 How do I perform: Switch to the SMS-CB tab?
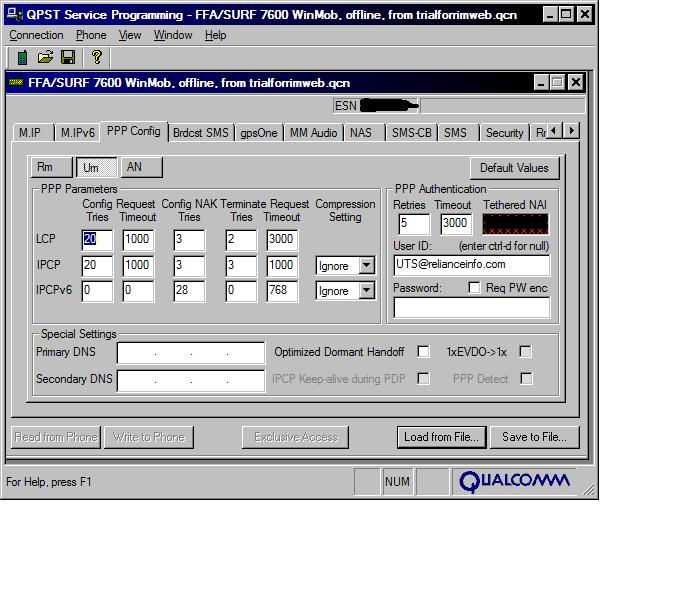coord(411,133)
